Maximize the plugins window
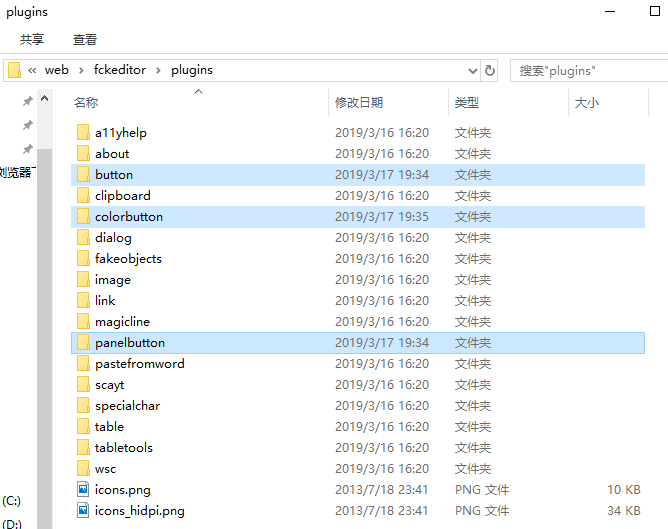 [655, 11]
